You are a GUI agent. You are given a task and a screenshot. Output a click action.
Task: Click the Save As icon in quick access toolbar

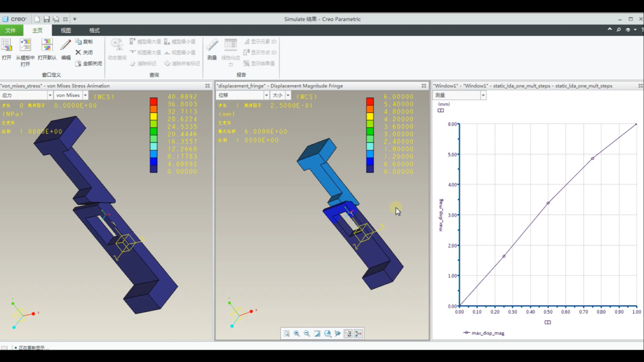click(56, 19)
